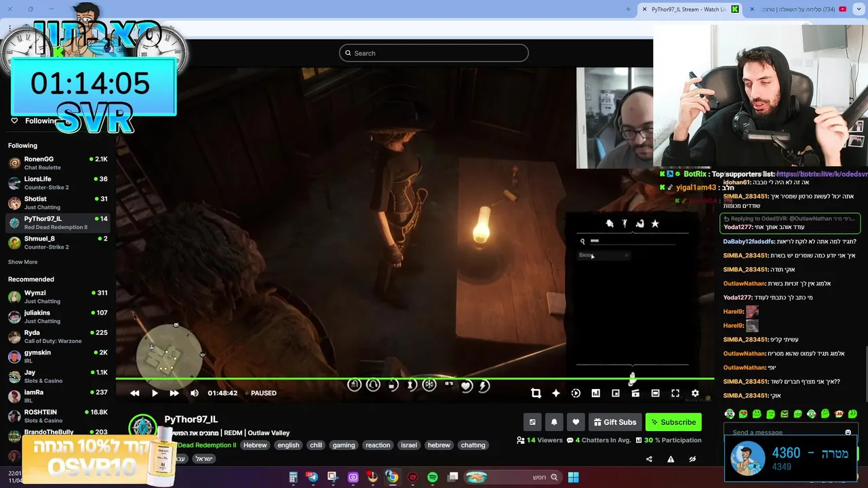Click the chill tag chip

[316, 445]
